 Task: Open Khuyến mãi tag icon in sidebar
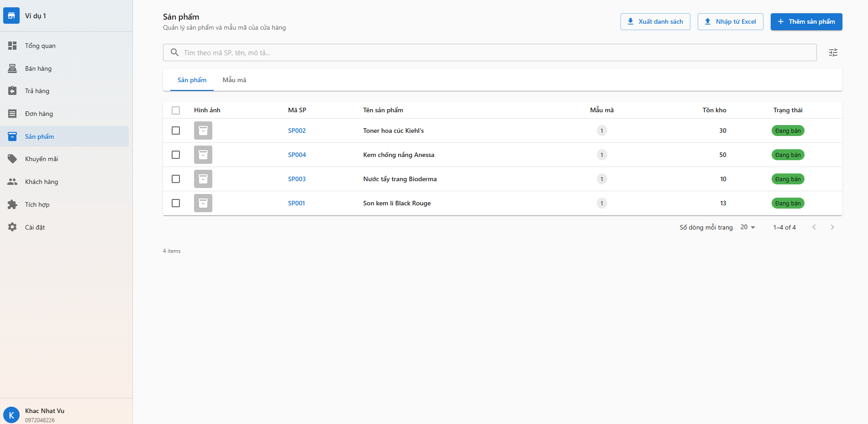12,159
